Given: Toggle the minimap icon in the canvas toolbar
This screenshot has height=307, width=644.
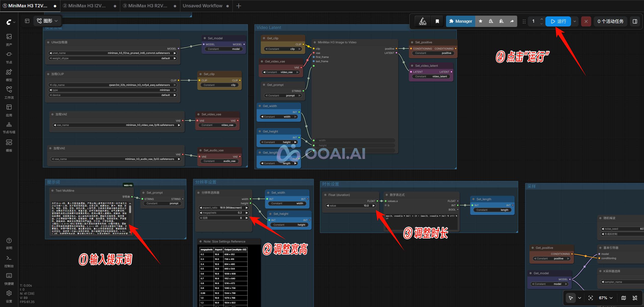Looking at the screenshot, I should (624, 298).
